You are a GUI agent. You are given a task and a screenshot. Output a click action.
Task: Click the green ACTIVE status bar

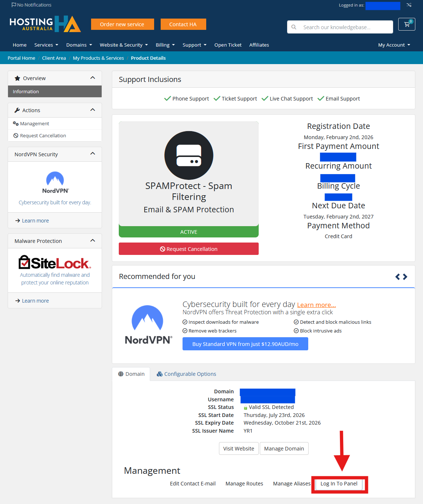click(x=189, y=232)
